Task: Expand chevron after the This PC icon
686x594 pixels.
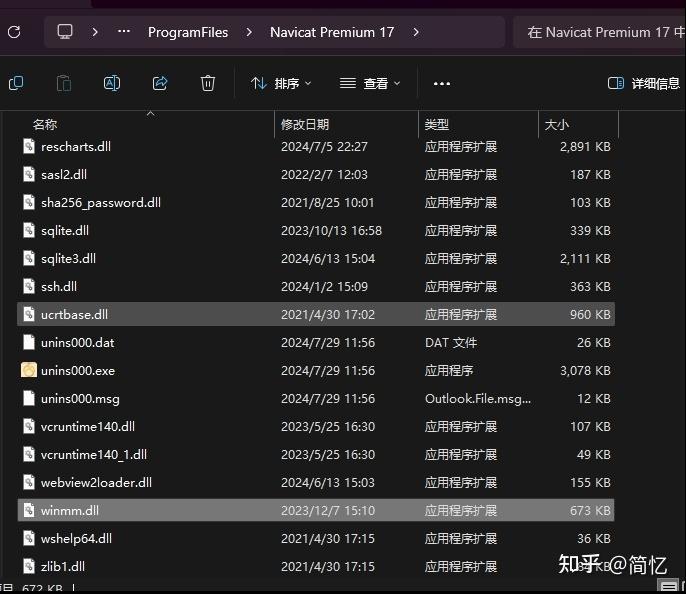Action: [x=94, y=32]
